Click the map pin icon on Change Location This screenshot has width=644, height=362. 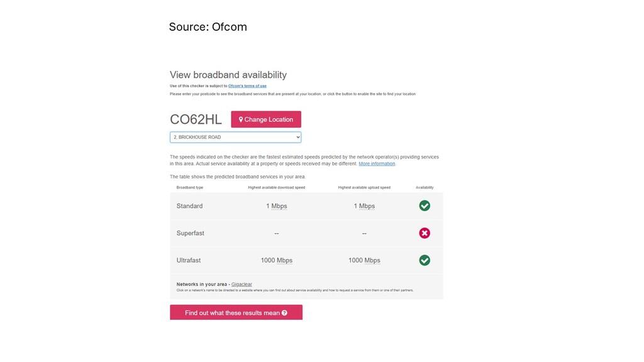(241, 119)
